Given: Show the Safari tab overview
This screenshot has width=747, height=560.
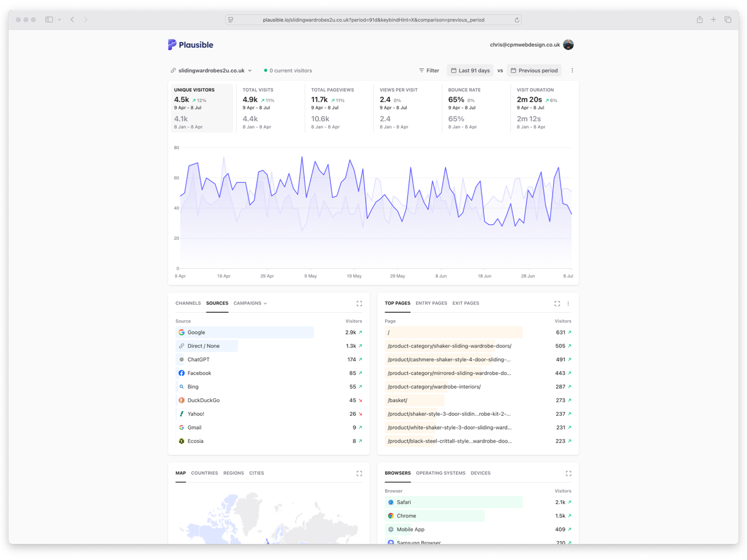Looking at the screenshot, I should 728,19.
